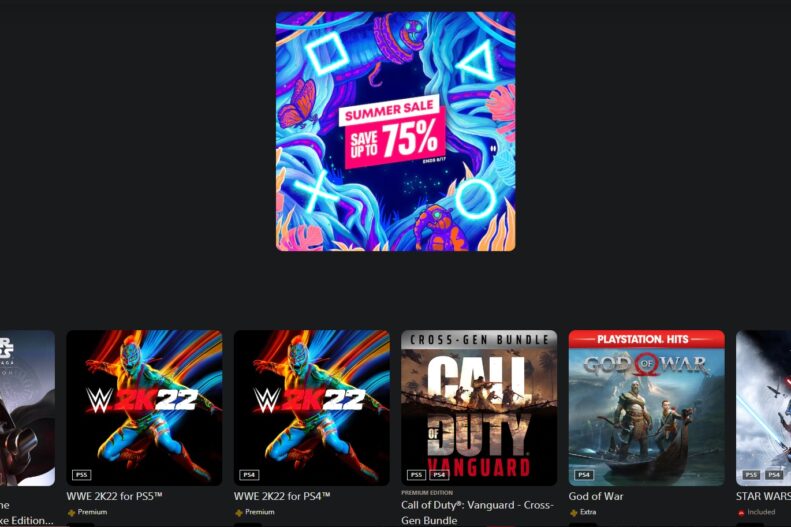The width and height of the screenshot is (791, 527).
Task: Open Call of Duty Vanguard cover art
Action: click(x=479, y=408)
